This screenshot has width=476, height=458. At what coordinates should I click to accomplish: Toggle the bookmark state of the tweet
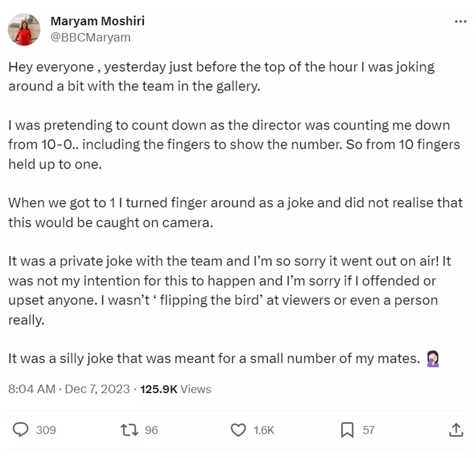pyautogui.click(x=346, y=430)
